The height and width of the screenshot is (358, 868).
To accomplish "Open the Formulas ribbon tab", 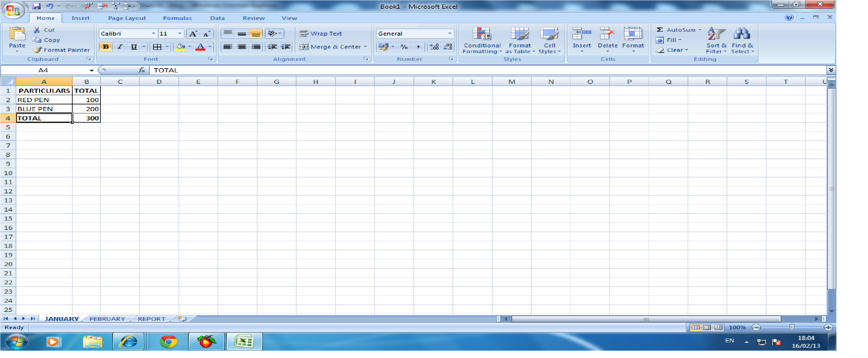I will point(177,18).
